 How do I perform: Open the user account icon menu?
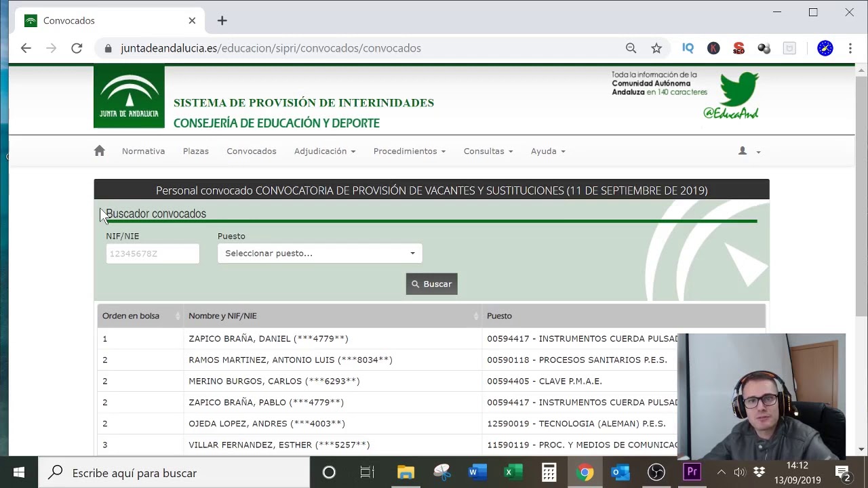click(x=749, y=151)
